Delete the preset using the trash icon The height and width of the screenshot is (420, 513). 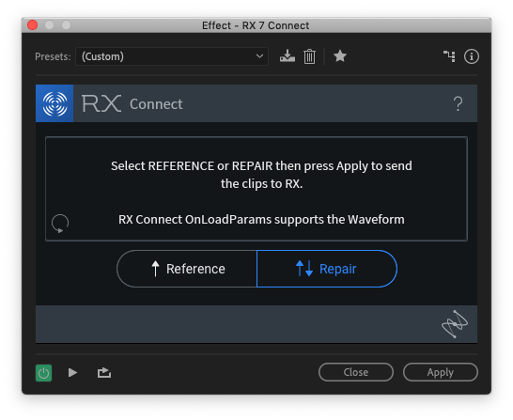point(309,56)
